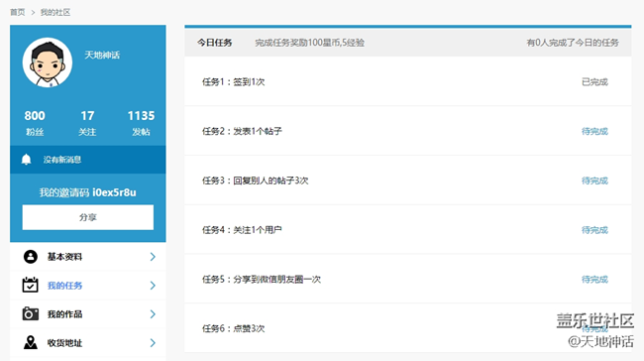Screen dimensions: 644x361
Task: Expand 收货地址 via its chevron arrow
Action: tap(153, 343)
